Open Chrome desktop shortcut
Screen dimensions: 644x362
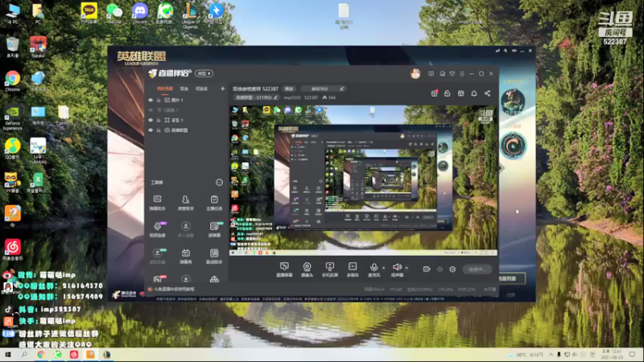(12, 81)
